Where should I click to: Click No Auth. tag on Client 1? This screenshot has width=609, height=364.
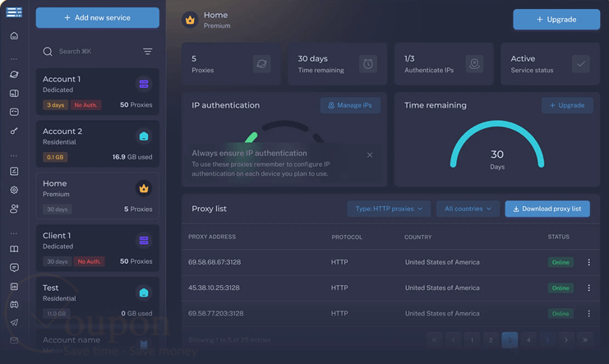[x=89, y=261]
